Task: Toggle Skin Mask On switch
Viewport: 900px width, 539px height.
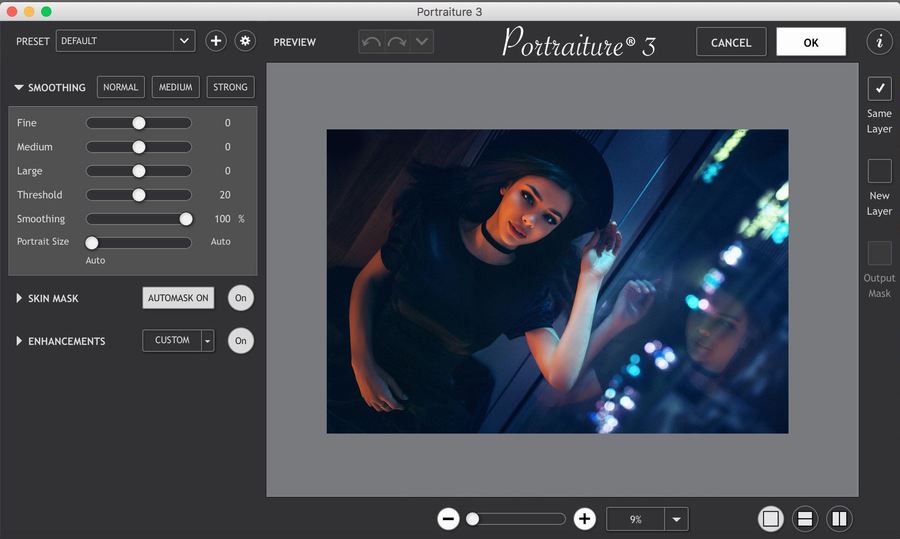Action: (x=240, y=298)
